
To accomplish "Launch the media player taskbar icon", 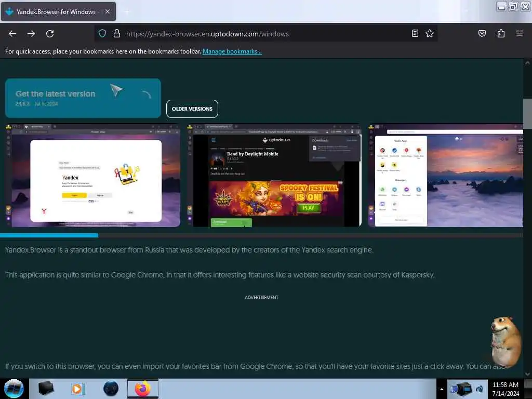I will pos(77,389).
